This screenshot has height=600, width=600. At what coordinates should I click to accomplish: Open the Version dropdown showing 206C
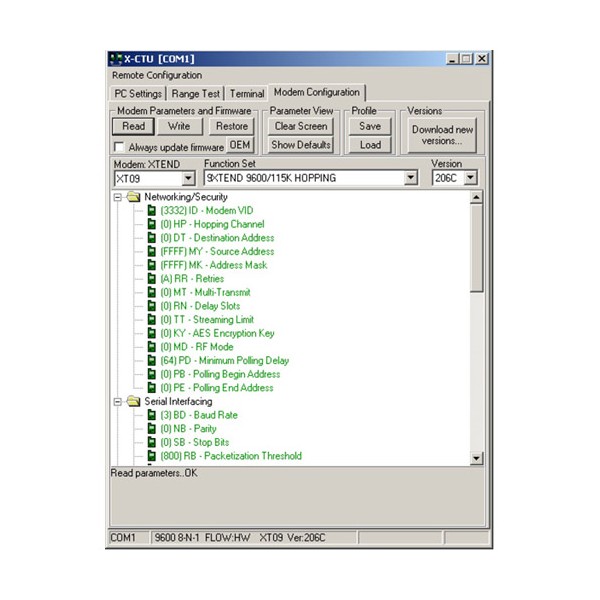click(x=470, y=178)
